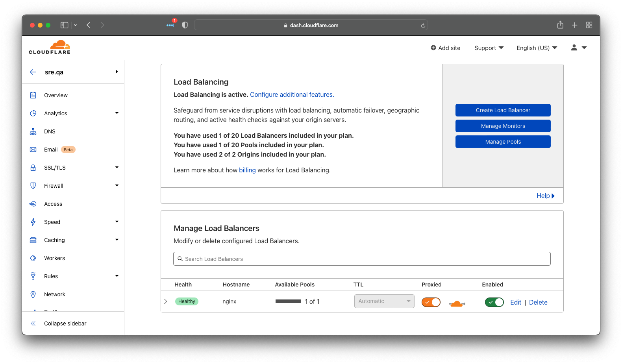Open a new tab with plus icon
The width and height of the screenshot is (622, 364).
point(575,25)
